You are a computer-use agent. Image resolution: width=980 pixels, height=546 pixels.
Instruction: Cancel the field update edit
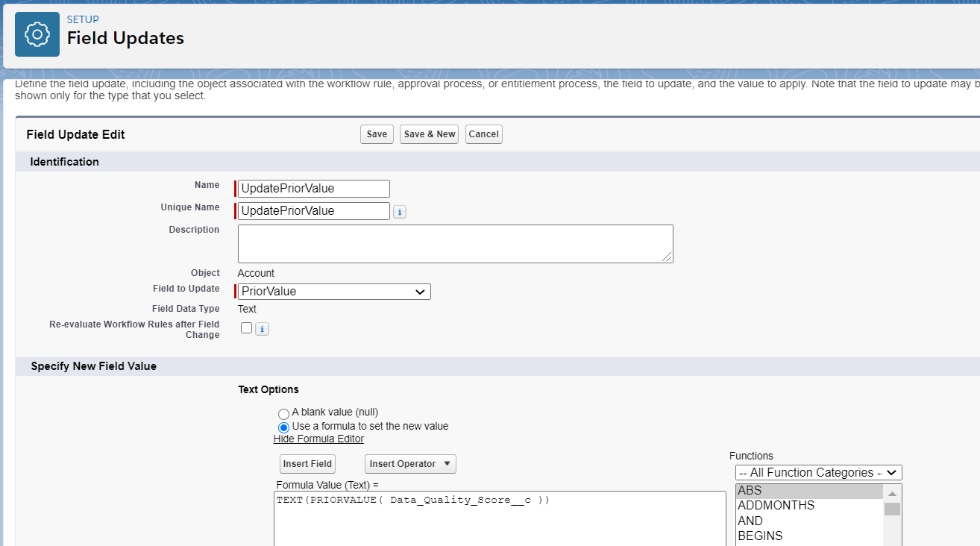click(483, 134)
